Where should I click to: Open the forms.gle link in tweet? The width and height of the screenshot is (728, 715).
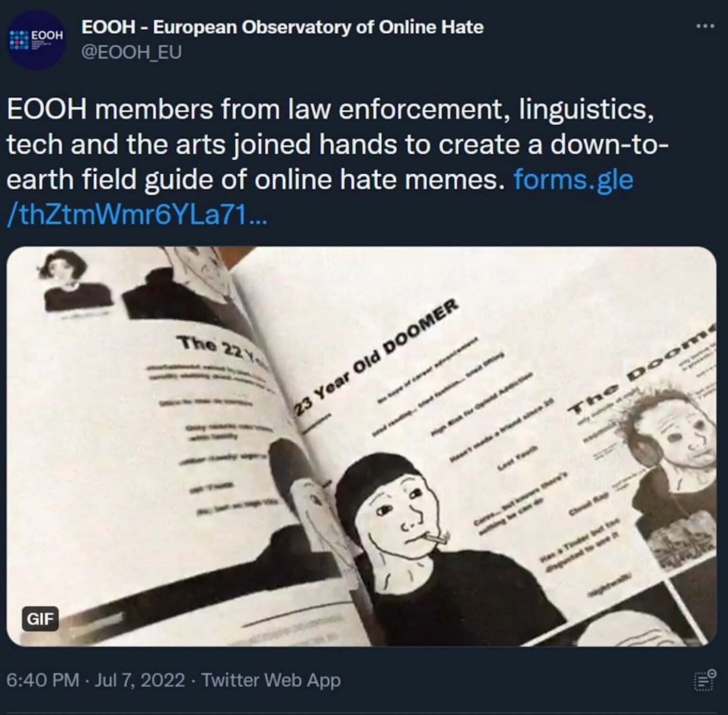pos(573,180)
